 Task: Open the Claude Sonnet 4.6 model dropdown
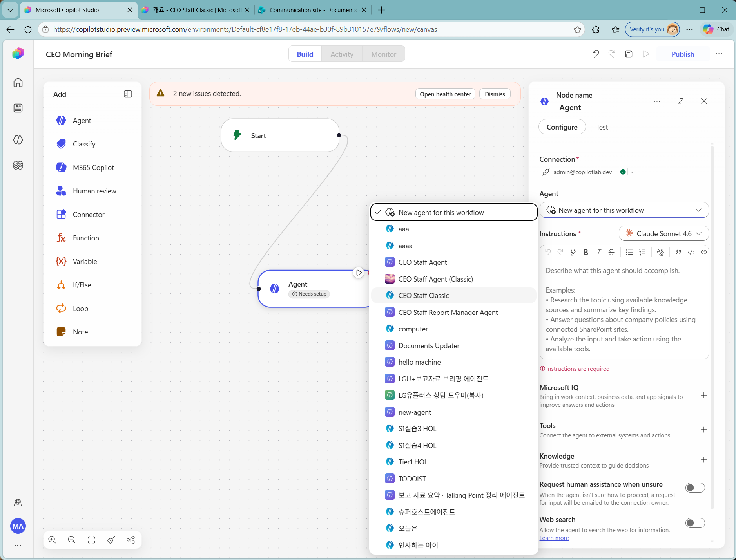664,234
